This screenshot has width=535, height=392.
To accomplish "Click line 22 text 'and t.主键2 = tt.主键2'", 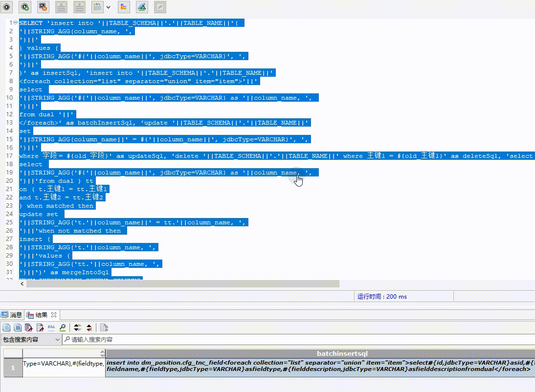I will pos(61,197).
